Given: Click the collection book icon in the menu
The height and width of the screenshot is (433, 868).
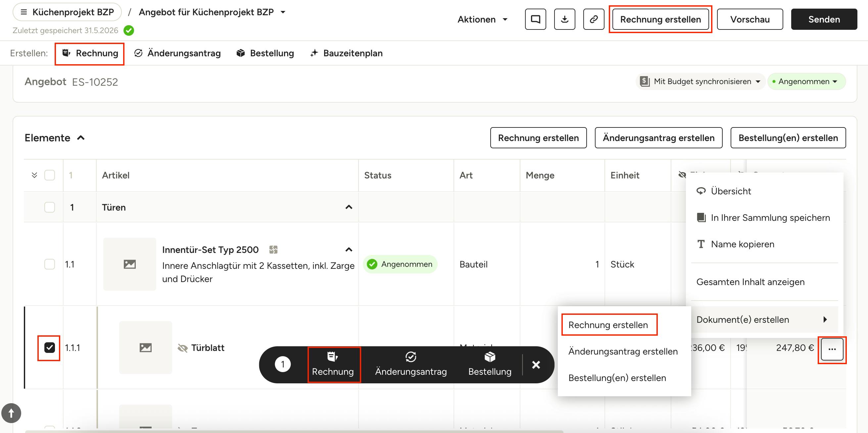Looking at the screenshot, I should [x=701, y=218].
